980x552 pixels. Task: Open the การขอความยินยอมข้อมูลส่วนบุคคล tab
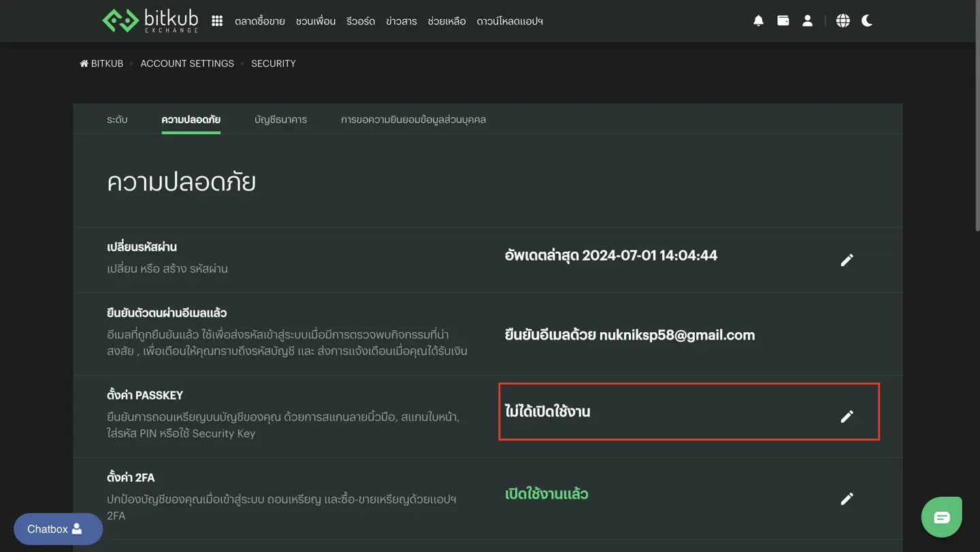[413, 119]
